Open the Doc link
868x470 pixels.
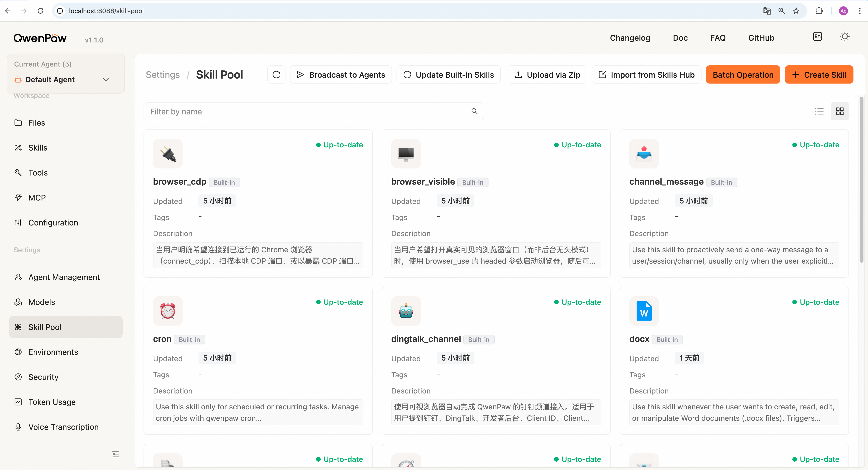[680, 38]
